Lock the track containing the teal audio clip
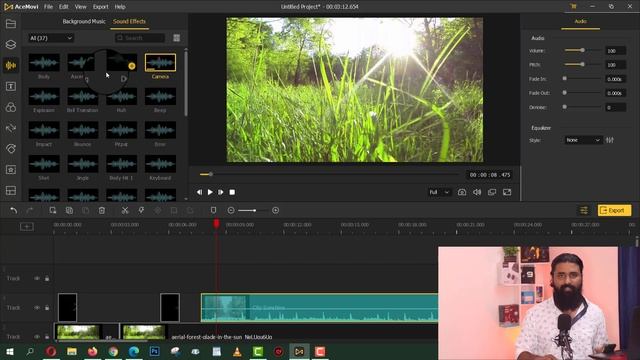The height and width of the screenshot is (360, 640). (x=47, y=308)
